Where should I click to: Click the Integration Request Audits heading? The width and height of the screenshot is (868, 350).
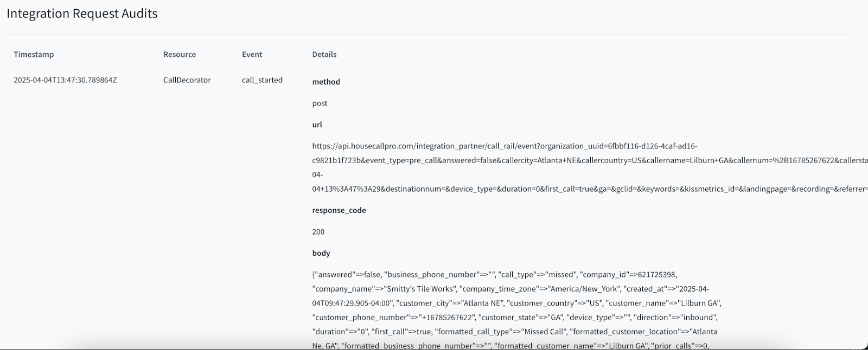click(x=82, y=14)
